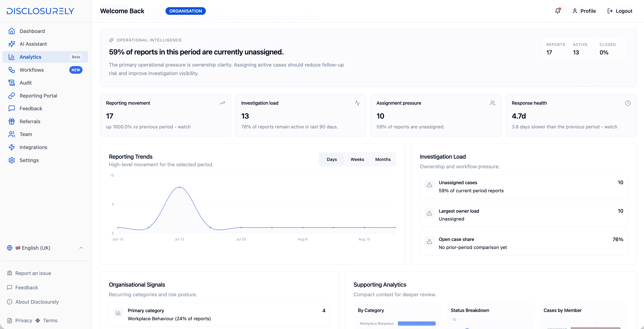Click the Unassigned cases warning icon
This screenshot has width=644, height=329.
(429, 185)
